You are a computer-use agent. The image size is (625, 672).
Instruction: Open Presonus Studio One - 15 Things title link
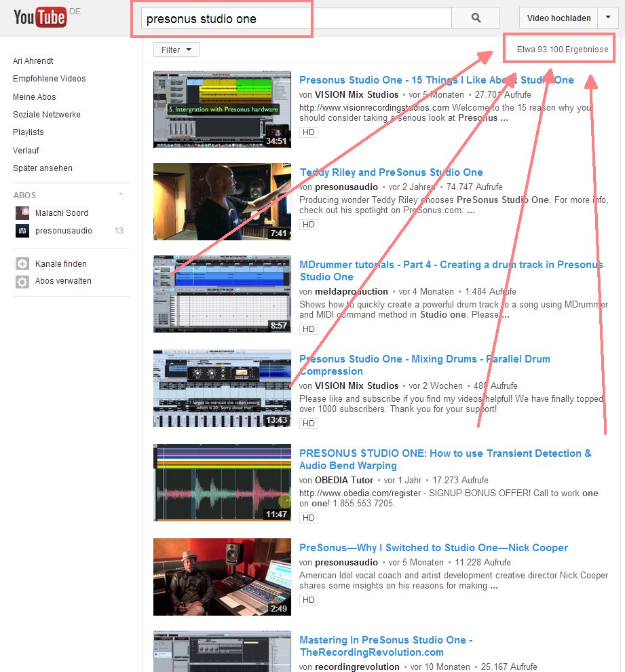[x=436, y=80]
